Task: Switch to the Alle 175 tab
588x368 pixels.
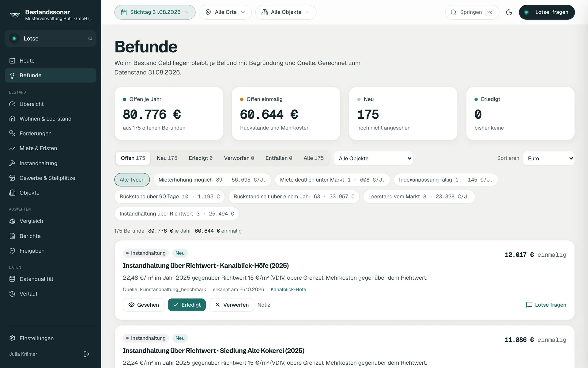Action: pos(314,158)
